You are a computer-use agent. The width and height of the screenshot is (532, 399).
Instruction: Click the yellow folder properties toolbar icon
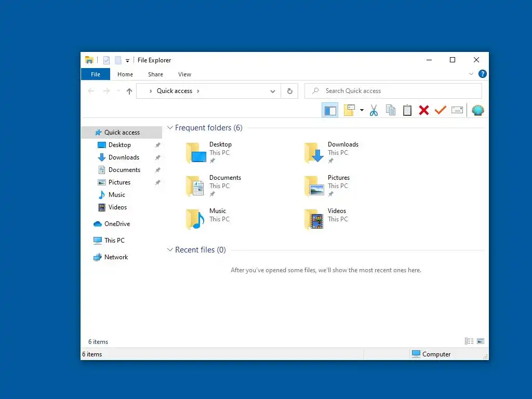349,110
